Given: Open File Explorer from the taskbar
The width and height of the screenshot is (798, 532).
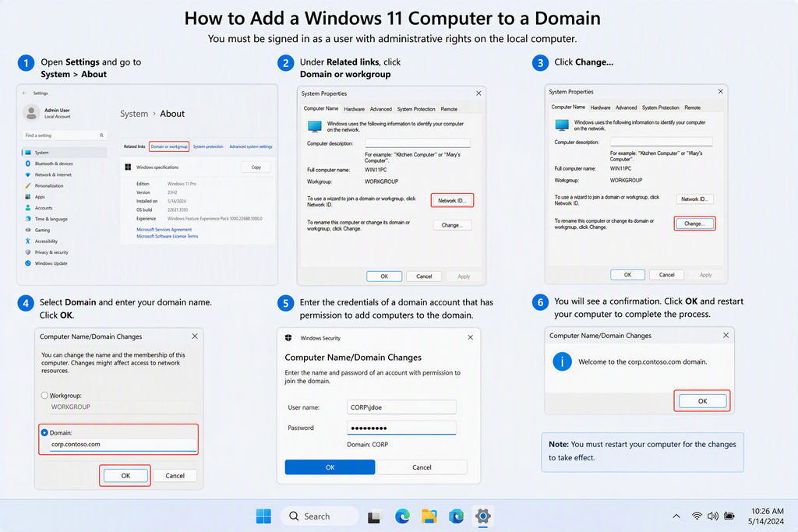Looking at the screenshot, I should click(429, 516).
